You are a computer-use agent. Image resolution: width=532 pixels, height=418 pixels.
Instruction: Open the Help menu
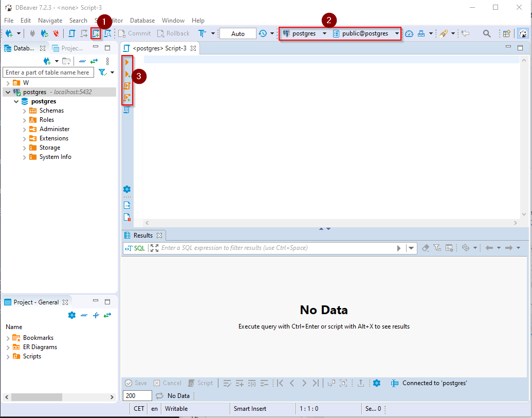point(198,21)
